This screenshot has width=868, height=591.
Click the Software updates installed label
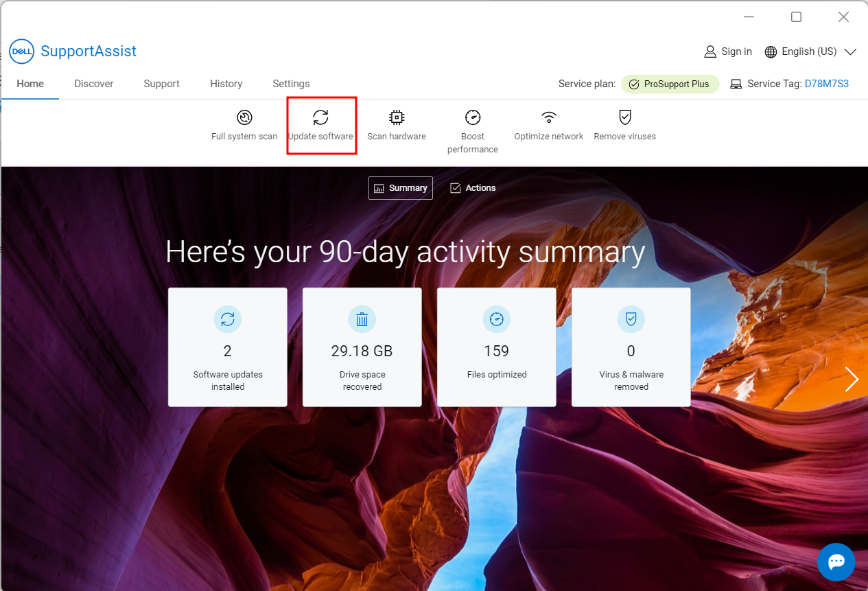coord(228,381)
